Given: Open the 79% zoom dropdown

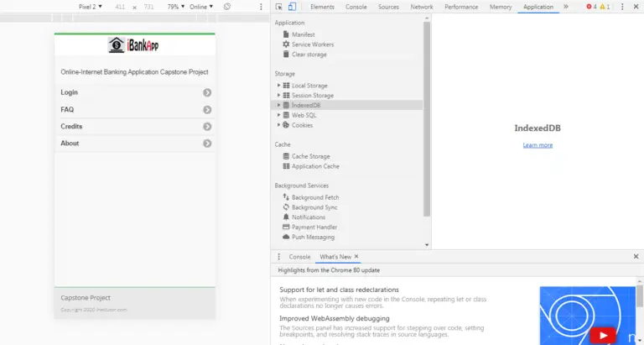Looking at the screenshot, I should point(176,7).
